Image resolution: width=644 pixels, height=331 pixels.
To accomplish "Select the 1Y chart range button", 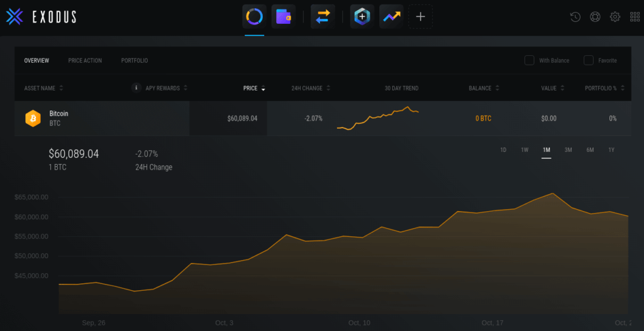I will coord(611,149).
